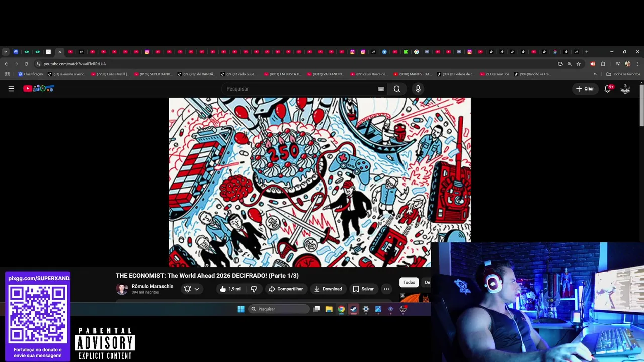Click the Salvar button

(x=363, y=289)
